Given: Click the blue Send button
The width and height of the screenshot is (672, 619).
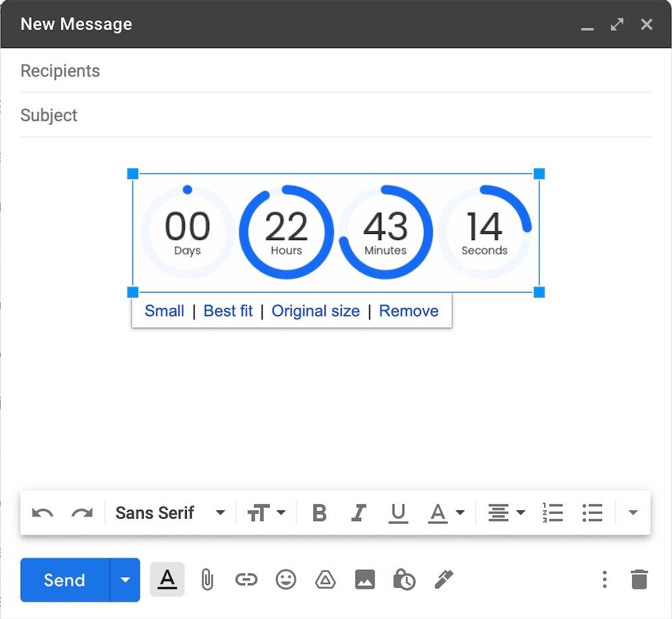Looking at the screenshot, I should pyautogui.click(x=65, y=580).
